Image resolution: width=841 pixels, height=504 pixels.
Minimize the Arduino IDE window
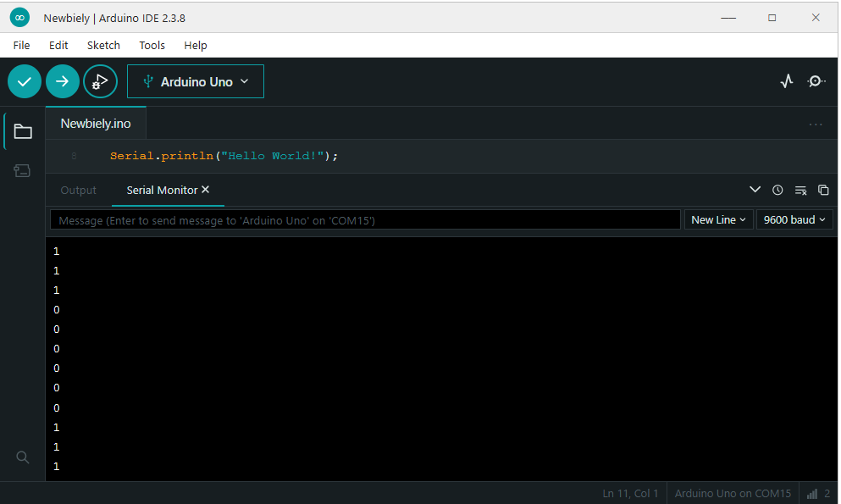click(x=728, y=18)
